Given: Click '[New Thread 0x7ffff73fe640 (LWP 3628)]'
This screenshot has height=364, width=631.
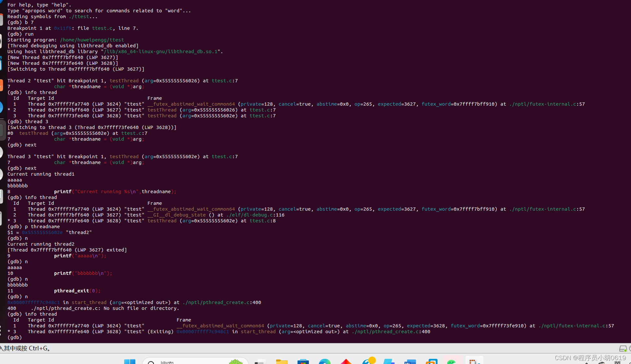Looking at the screenshot, I should (x=63, y=63).
